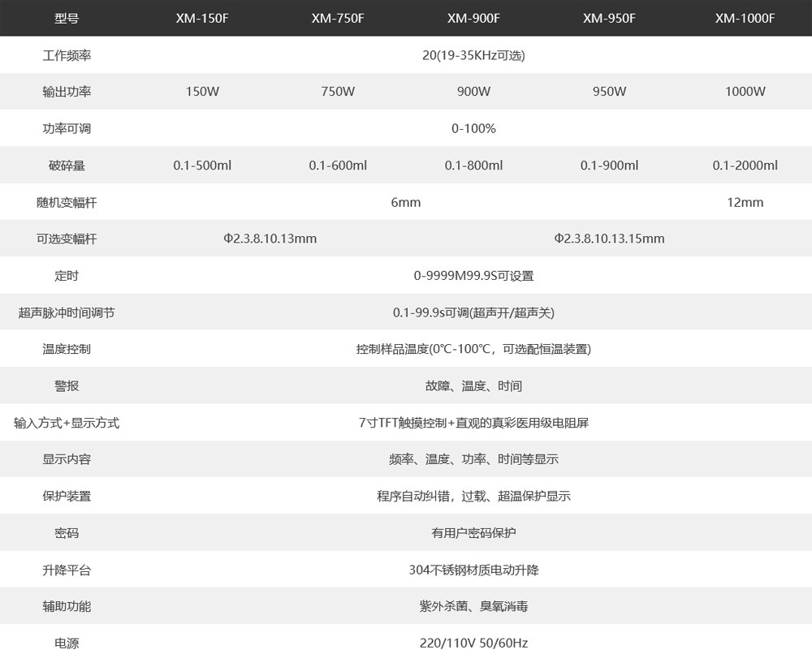Click the 1000W output power value
The image size is (812, 667).
(745, 92)
